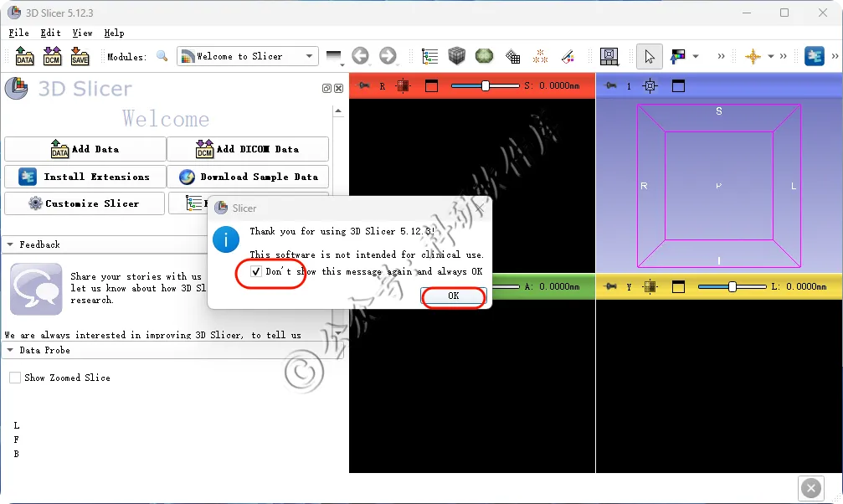Collapse the Feedback section

pos(10,244)
